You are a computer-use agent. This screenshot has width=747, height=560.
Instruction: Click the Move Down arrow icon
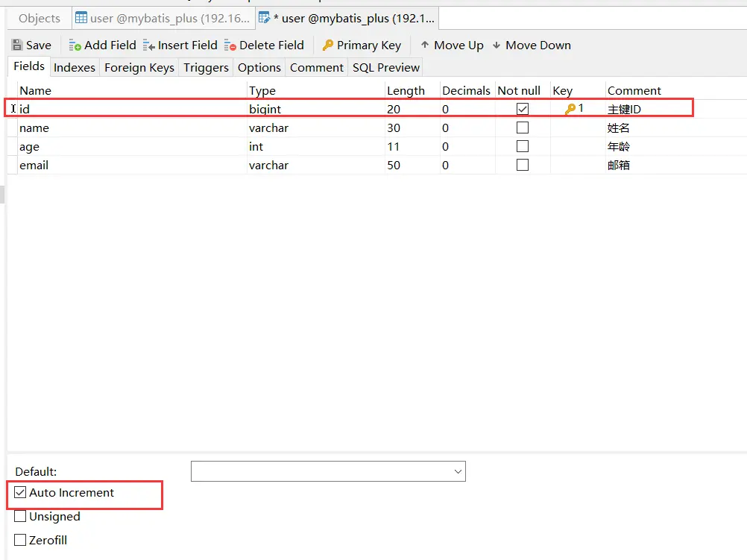pos(497,45)
